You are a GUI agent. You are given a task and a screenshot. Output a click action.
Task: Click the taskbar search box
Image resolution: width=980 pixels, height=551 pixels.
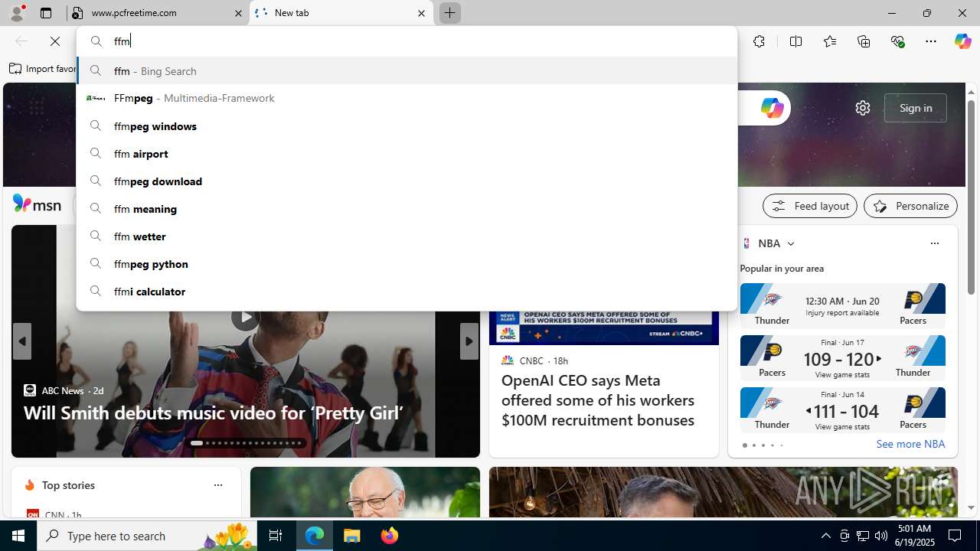[145, 536]
